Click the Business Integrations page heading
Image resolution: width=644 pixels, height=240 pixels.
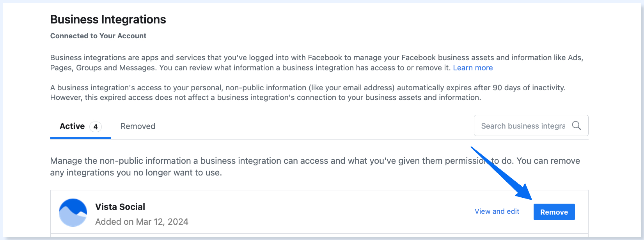click(x=108, y=20)
